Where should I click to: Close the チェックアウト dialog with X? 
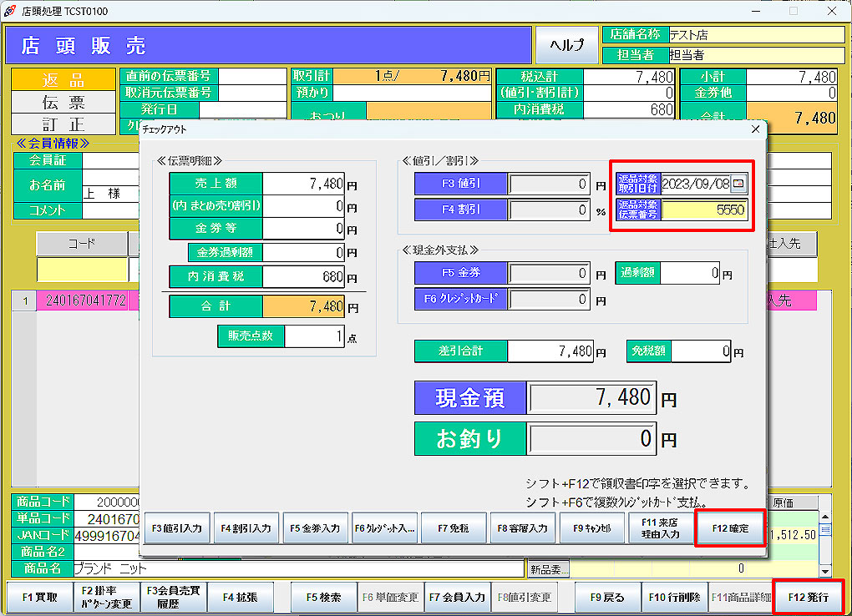[x=755, y=129]
